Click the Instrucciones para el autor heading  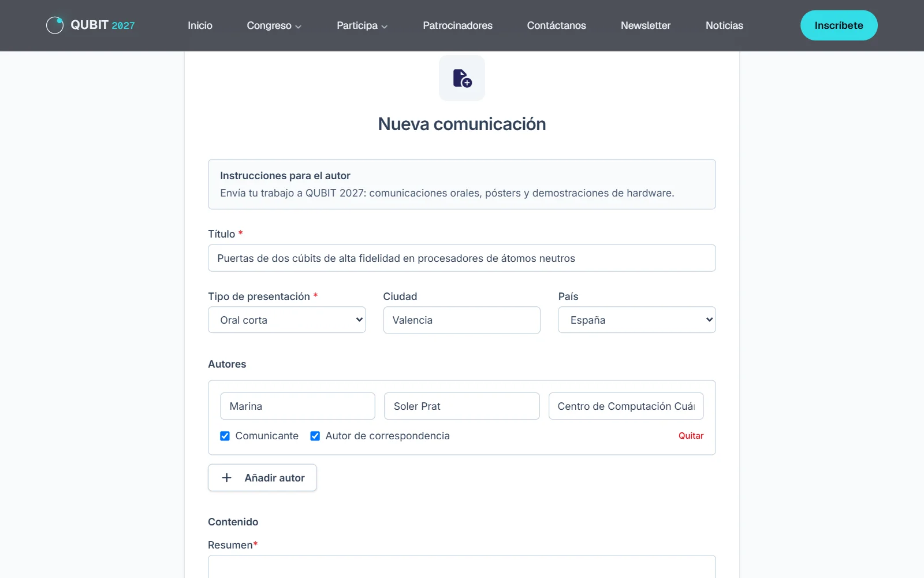pos(285,176)
